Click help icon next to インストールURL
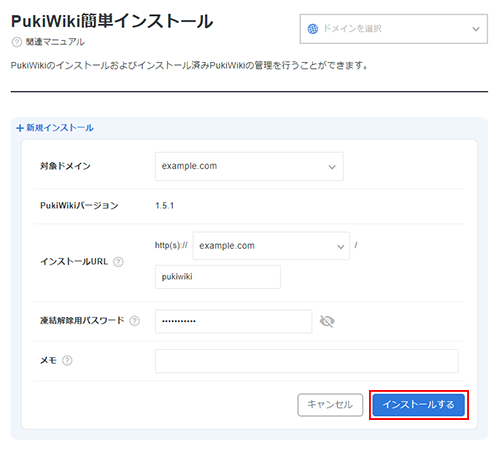Screen dimensions: 500x449 click(118, 262)
